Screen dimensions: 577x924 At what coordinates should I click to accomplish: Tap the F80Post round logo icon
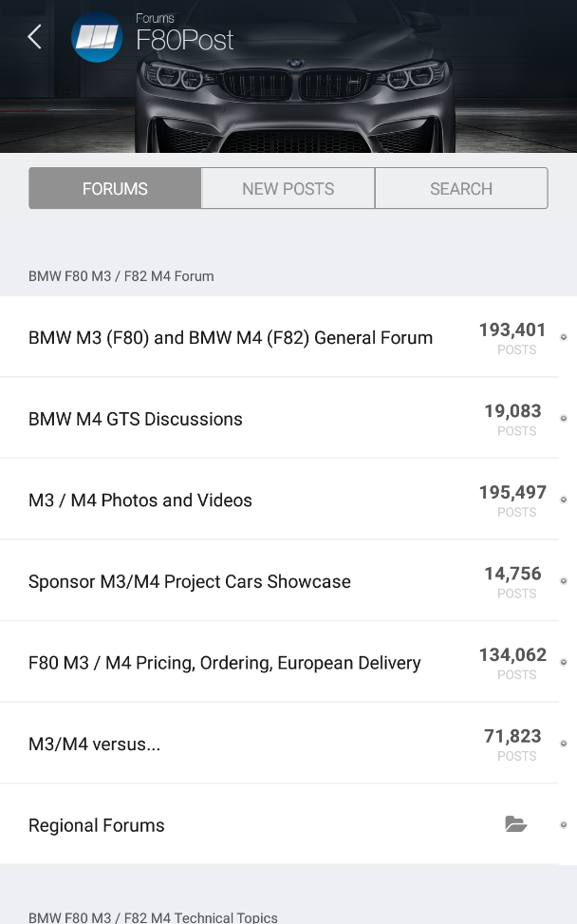[97, 38]
